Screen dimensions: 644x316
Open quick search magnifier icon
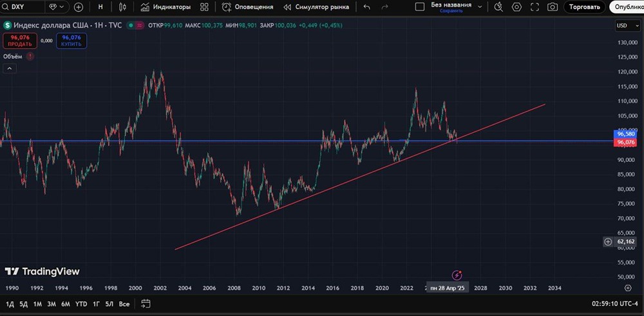coord(498,7)
